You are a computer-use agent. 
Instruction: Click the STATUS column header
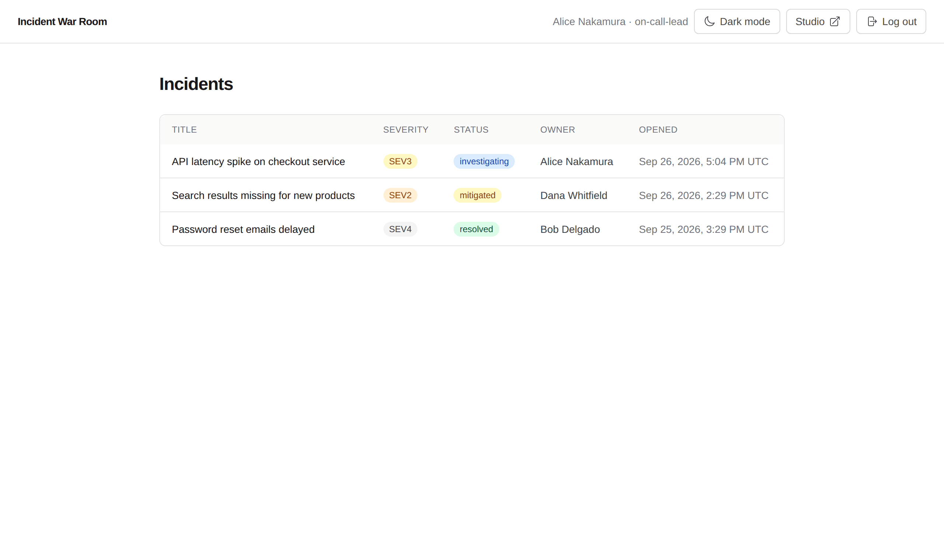coord(471,130)
